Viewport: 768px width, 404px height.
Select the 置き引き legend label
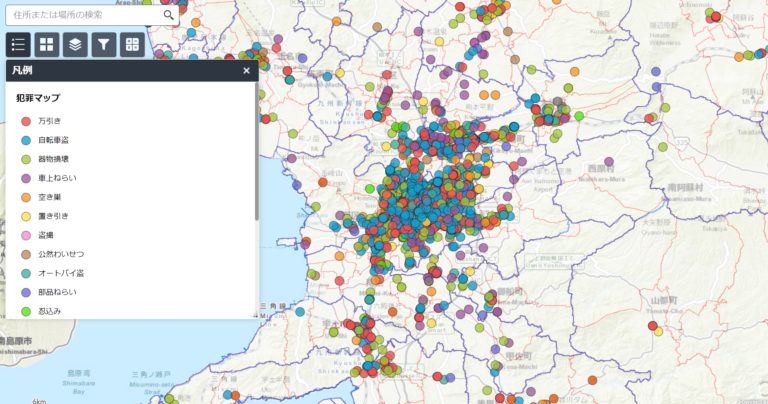tap(53, 216)
